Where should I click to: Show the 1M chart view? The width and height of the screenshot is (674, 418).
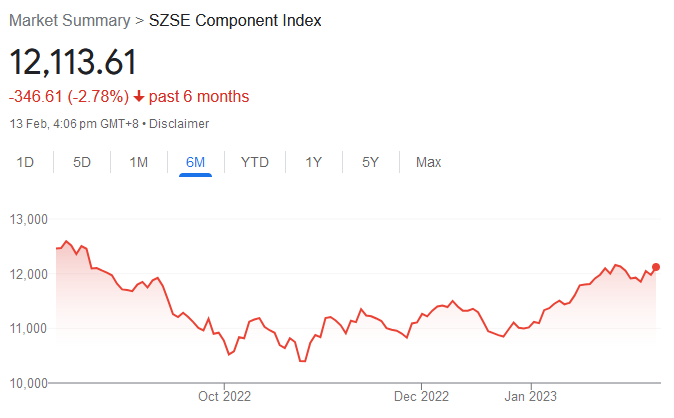[x=139, y=162]
